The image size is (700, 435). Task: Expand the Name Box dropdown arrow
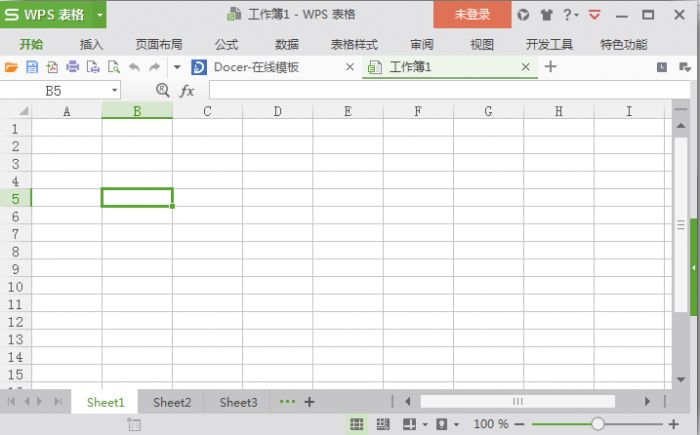(x=115, y=91)
